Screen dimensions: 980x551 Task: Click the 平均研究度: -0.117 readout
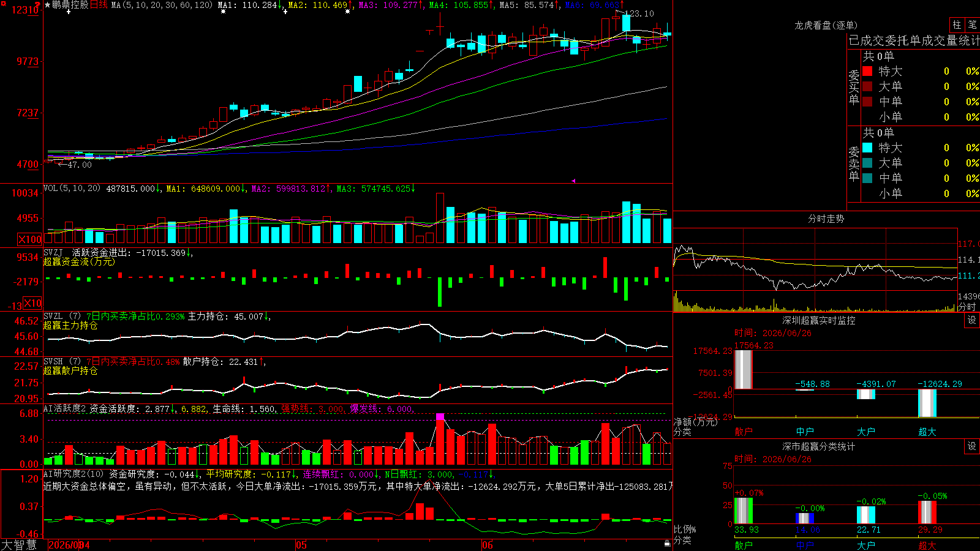[251, 474]
